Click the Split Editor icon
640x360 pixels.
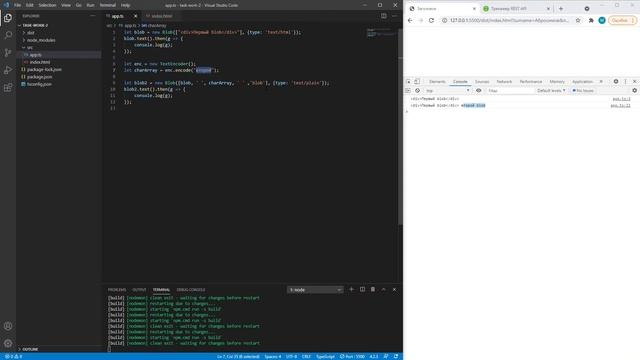pos(384,16)
